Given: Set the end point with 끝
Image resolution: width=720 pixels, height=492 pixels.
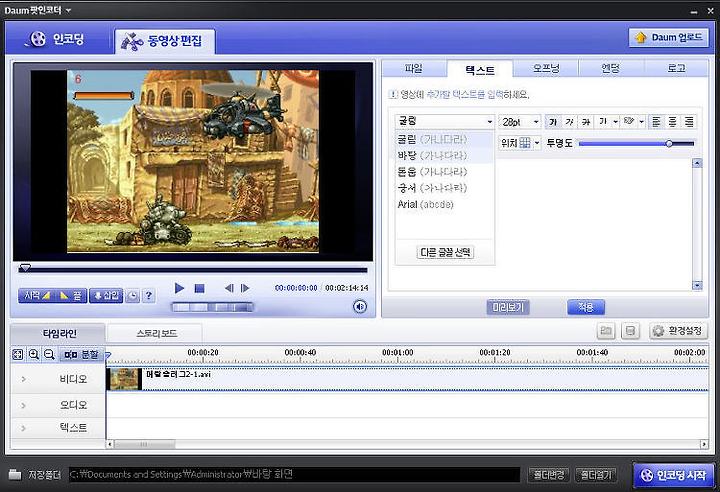Looking at the screenshot, I should point(70,296).
